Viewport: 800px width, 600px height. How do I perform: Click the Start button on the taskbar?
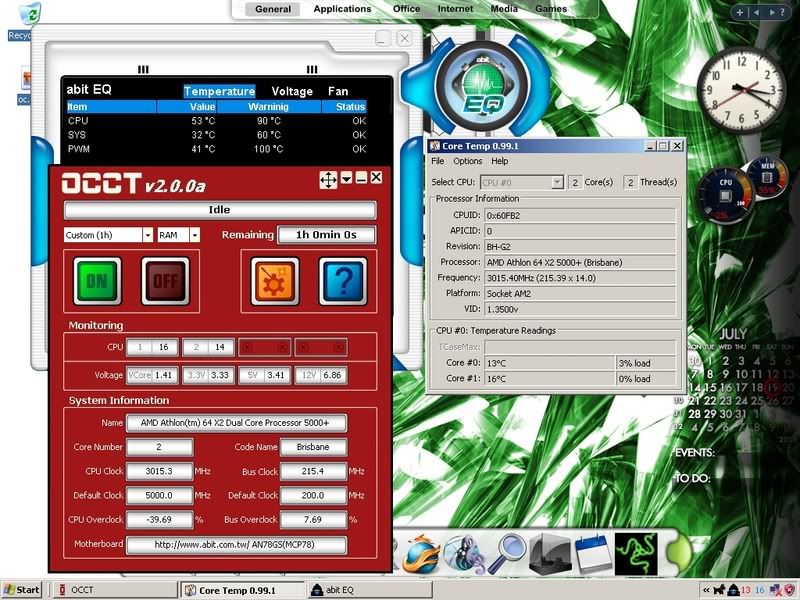point(22,590)
